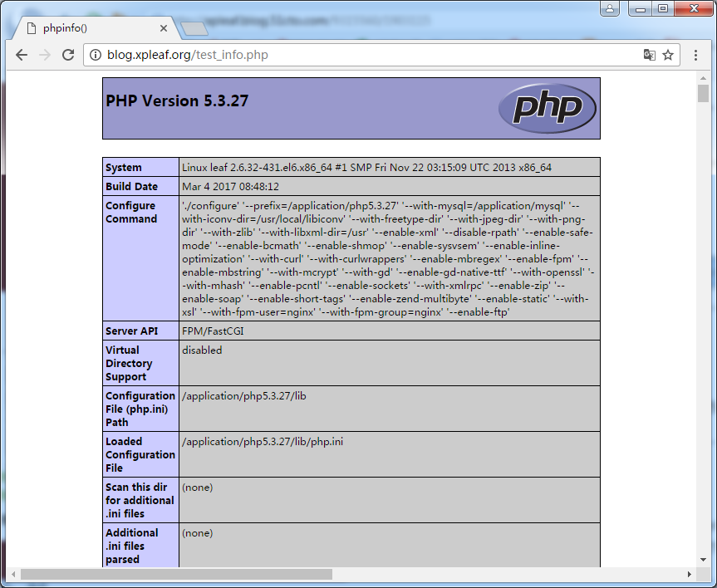717x588 pixels.
Task: Open the translate page icon
Action: (x=650, y=55)
